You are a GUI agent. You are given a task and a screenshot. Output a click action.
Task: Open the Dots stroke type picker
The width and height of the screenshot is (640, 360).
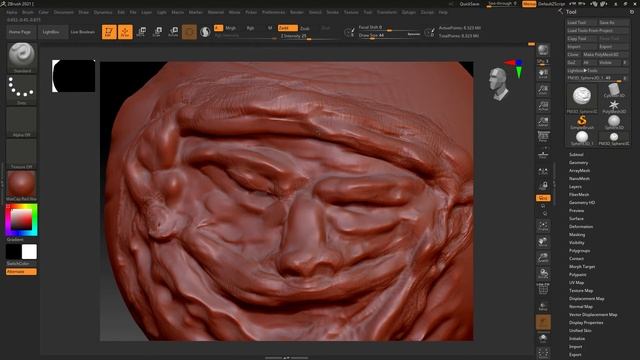point(22,90)
